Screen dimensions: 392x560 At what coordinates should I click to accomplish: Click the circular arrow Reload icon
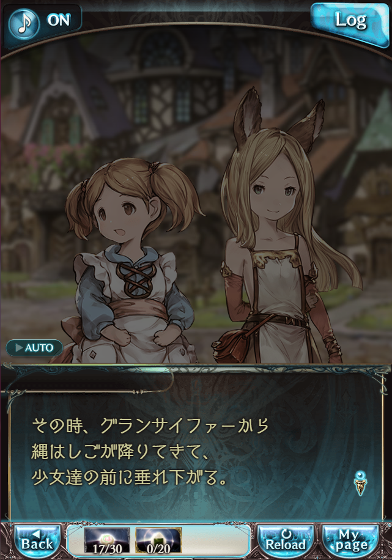tap(286, 533)
